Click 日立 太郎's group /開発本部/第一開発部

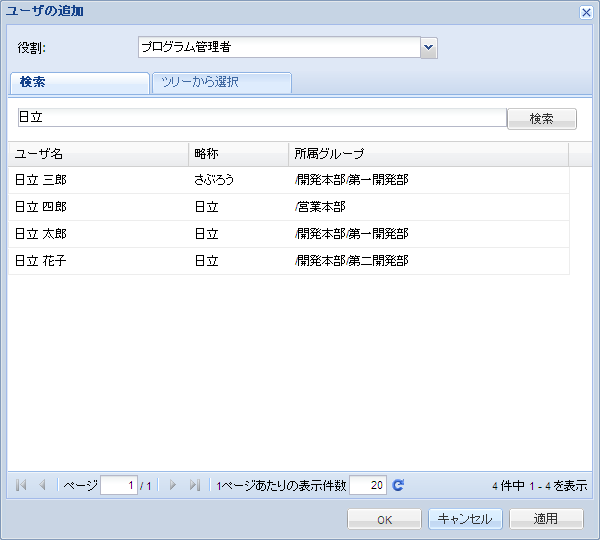click(x=352, y=234)
